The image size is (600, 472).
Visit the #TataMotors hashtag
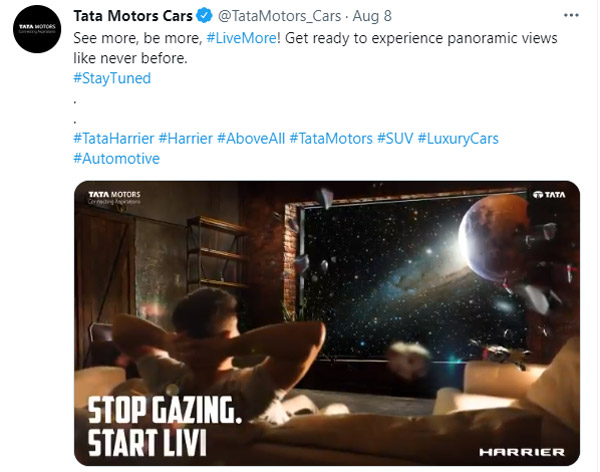[331, 138]
